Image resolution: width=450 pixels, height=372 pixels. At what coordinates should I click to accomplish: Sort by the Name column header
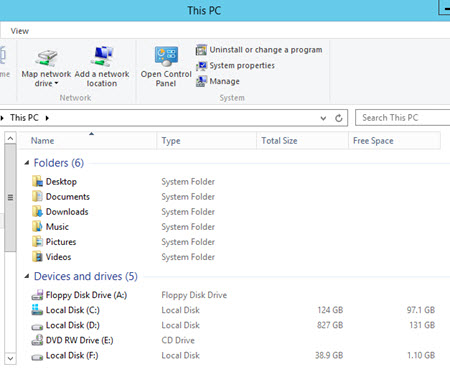click(87, 141)
